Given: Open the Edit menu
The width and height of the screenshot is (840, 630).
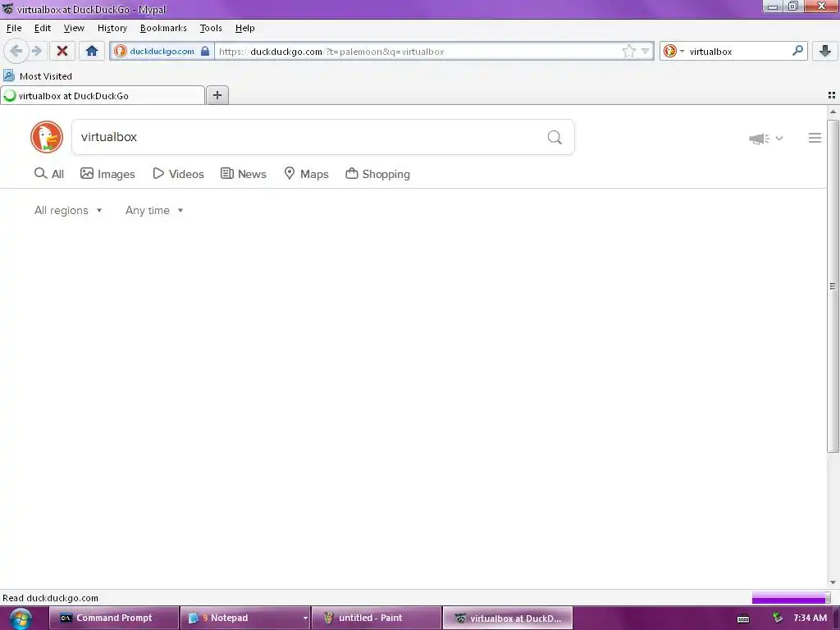Looking at the screenshot, I should [x=43, y=28].
